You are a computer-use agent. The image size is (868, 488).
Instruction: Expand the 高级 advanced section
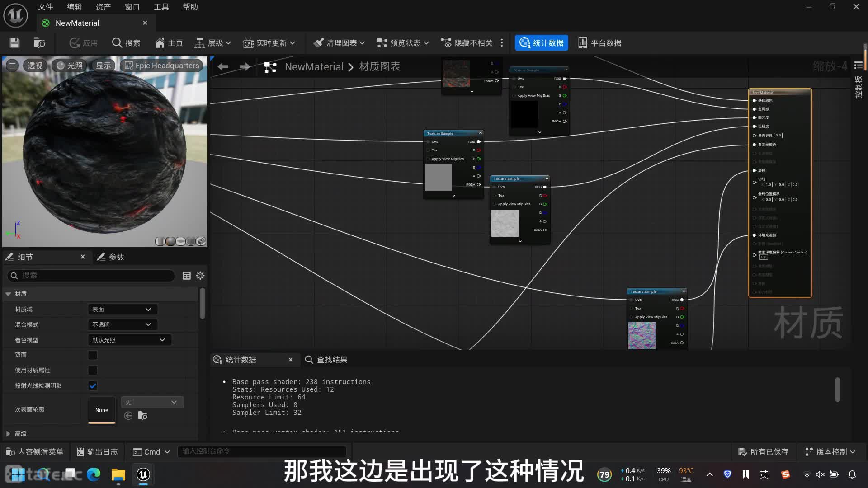8,433
